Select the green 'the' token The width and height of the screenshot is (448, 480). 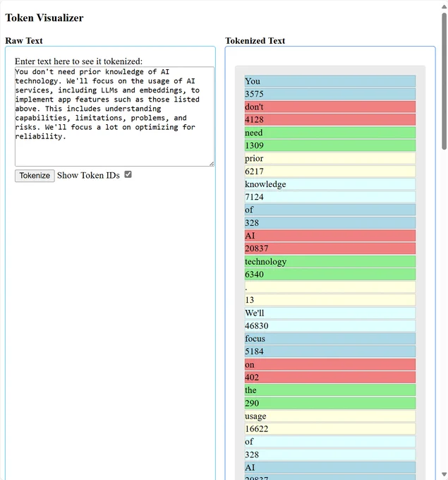click(x=330, y=390)
